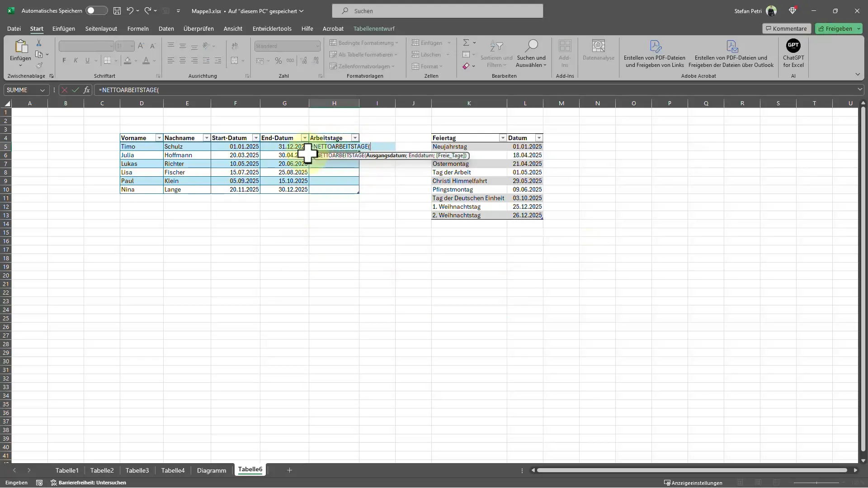Open the Tabellenentwurf ribbon tab
This screenshot has width=868, height=488.
(374, 28)
